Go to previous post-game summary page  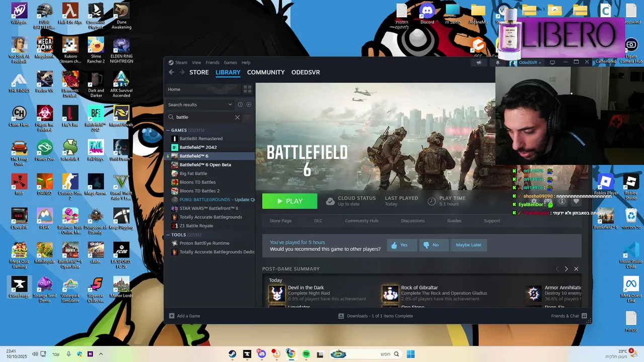557,269
